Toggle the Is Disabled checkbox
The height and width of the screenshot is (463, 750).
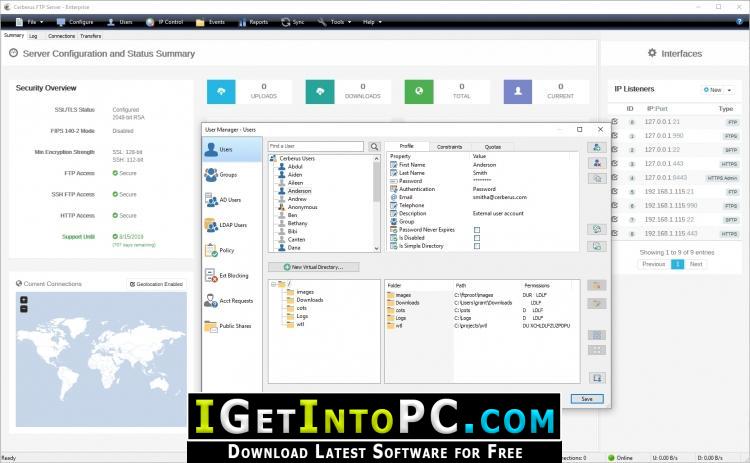[x=477, y=238]
